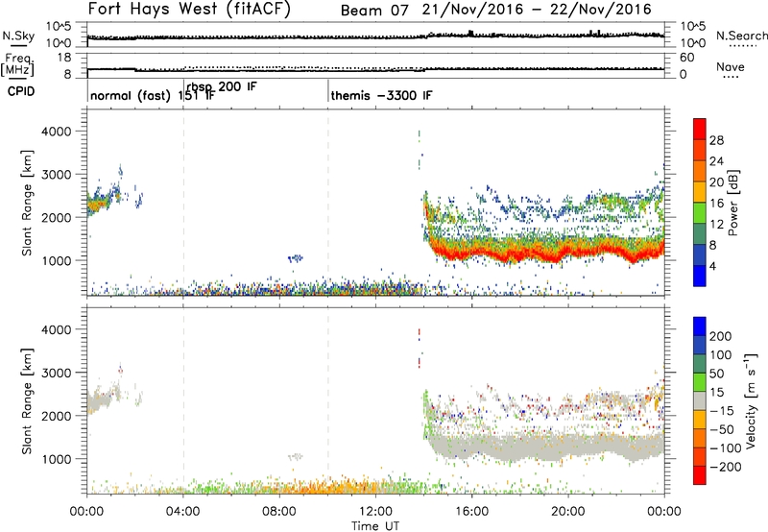Click the velocity panel 'Slant Range [km]' label

click(x=27, y=401)
